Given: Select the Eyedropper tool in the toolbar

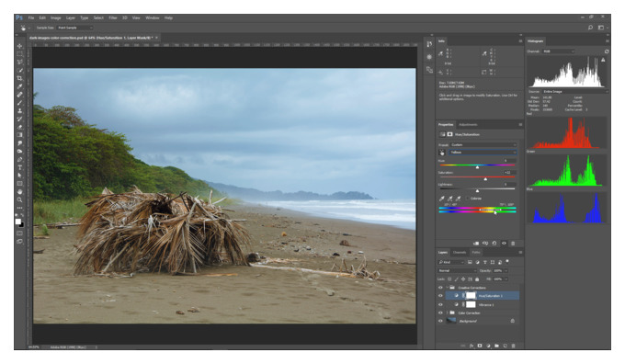Looking at the screenshot, I should [19, 86].
